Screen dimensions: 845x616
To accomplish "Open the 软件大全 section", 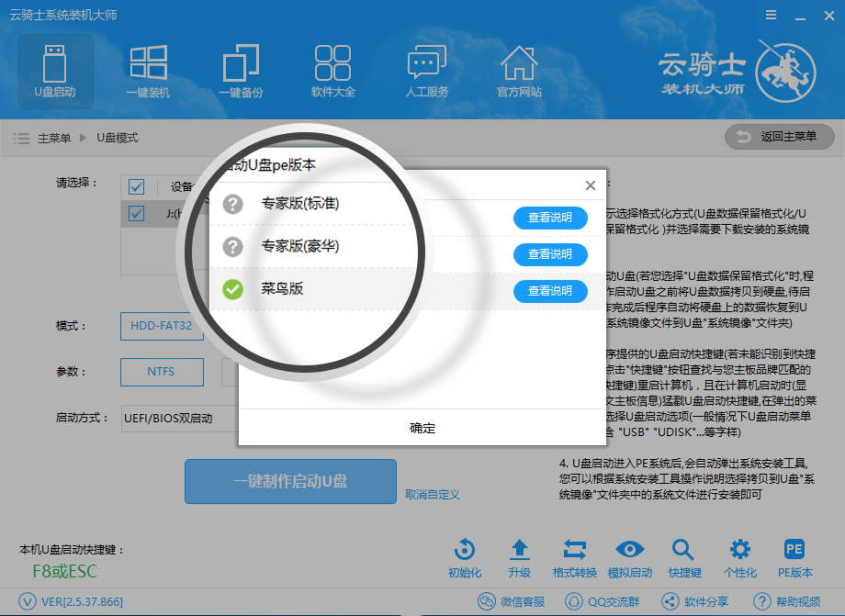I will coord(333,72).
